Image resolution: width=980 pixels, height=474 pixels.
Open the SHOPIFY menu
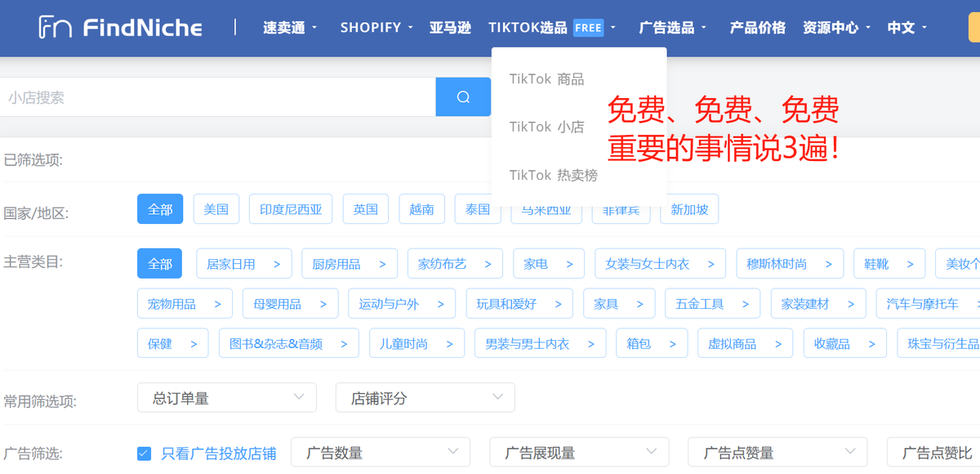point(376,28)
